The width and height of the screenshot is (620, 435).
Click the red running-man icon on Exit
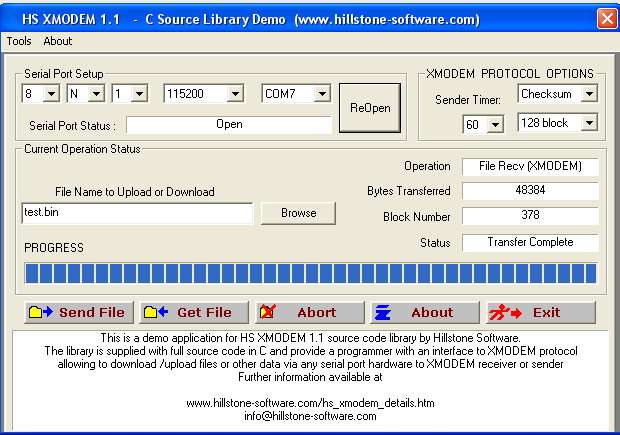pos(505,312)
